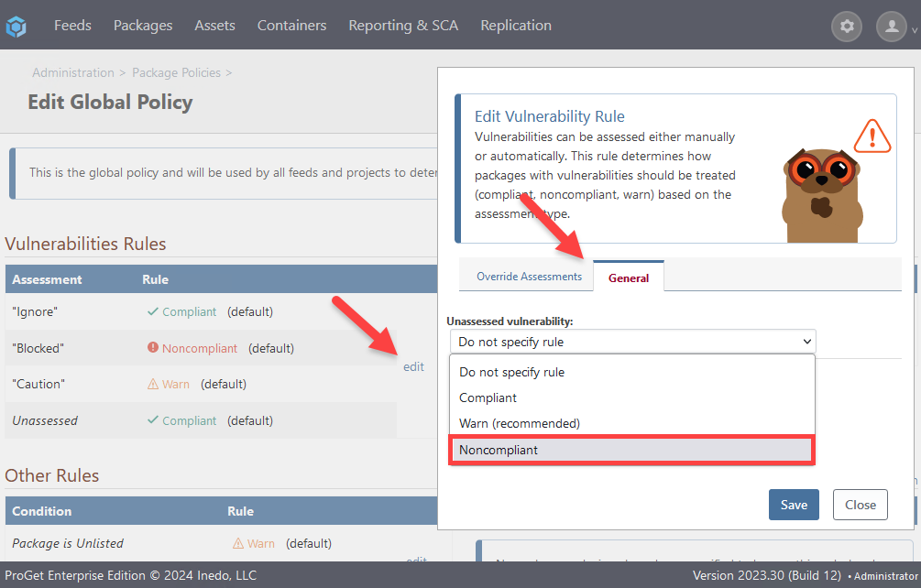Open the Reporting & SCA menu
This screenshot has width=921, height=588.
403,26
